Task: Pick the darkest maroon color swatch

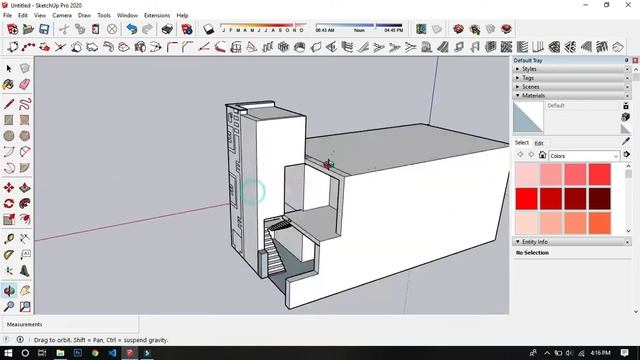Action: pos(600,199)
